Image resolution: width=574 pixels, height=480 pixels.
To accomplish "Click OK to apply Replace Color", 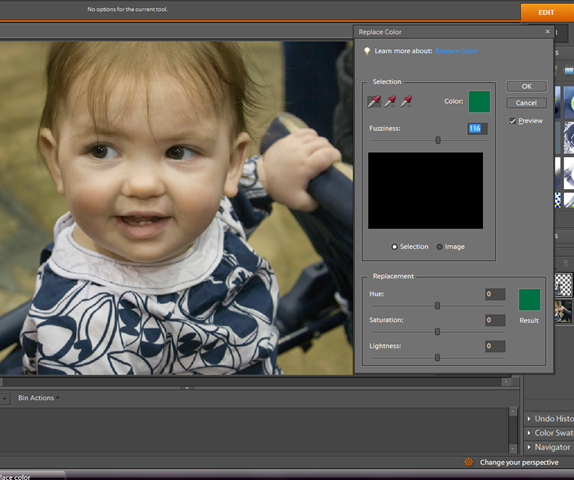I will pos(526,86).
